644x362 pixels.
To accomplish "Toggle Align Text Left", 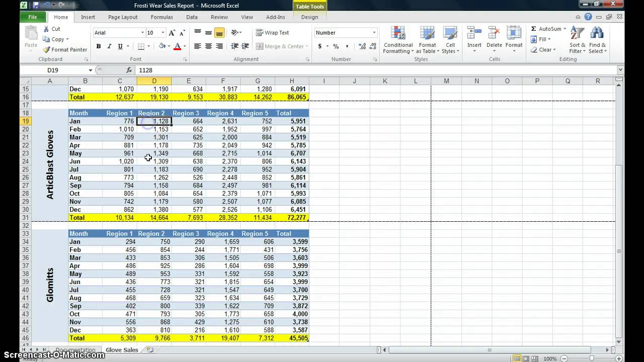I will click(x=198, y=46).
